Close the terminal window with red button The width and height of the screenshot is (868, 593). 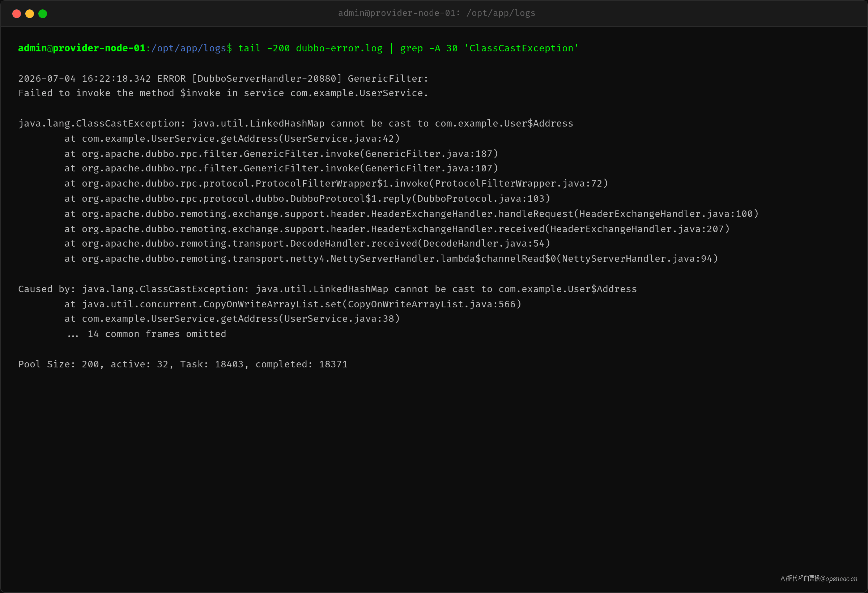[x=16, y=14]
